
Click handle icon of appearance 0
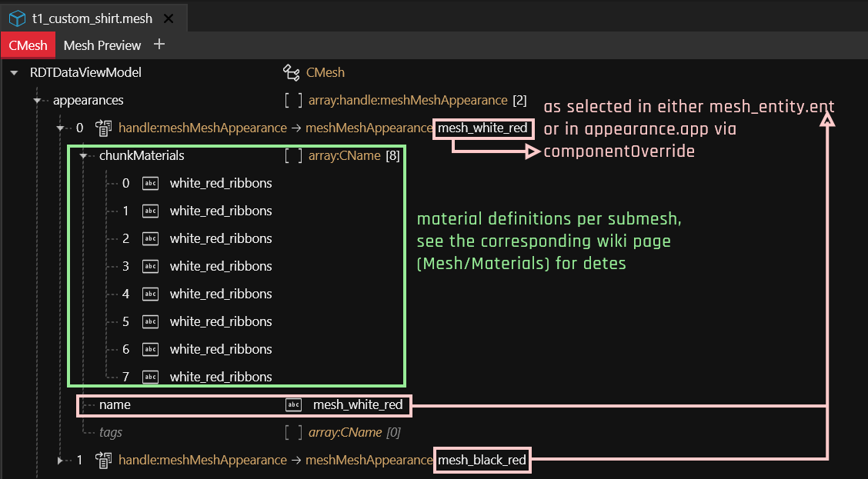point(103,128)
